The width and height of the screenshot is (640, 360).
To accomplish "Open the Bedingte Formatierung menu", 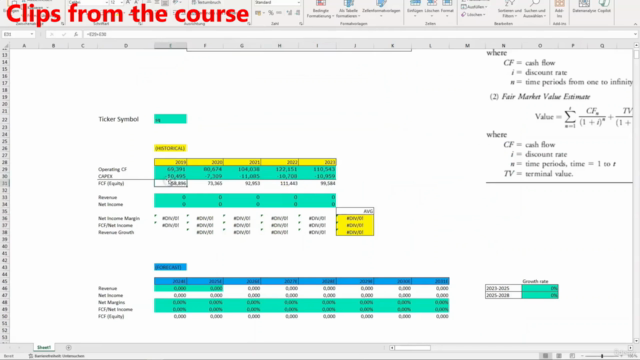I will 320,9.
